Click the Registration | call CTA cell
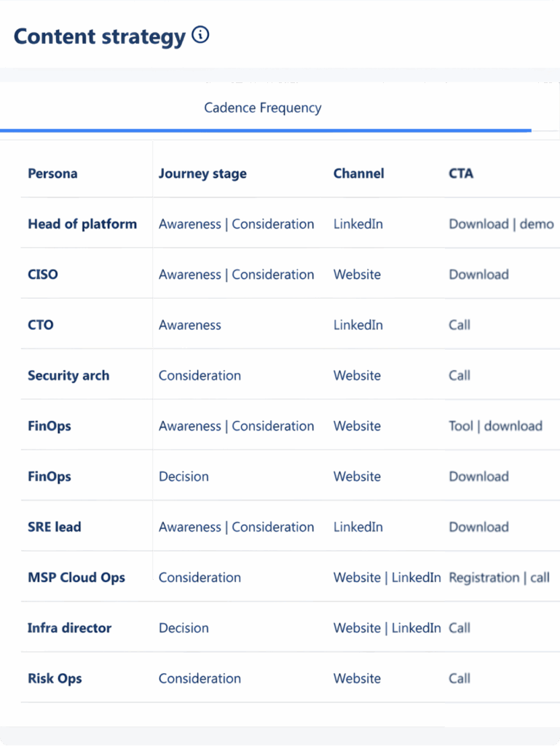Image resolution: width=560 pixels, height=746 pixels. (499, 578)
